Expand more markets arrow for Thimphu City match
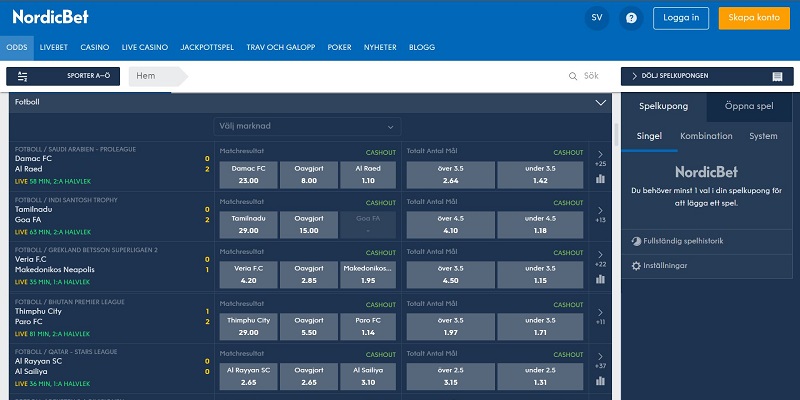Image resolution: width=800 pixels, height=400 pixels. tap(600, 312)
